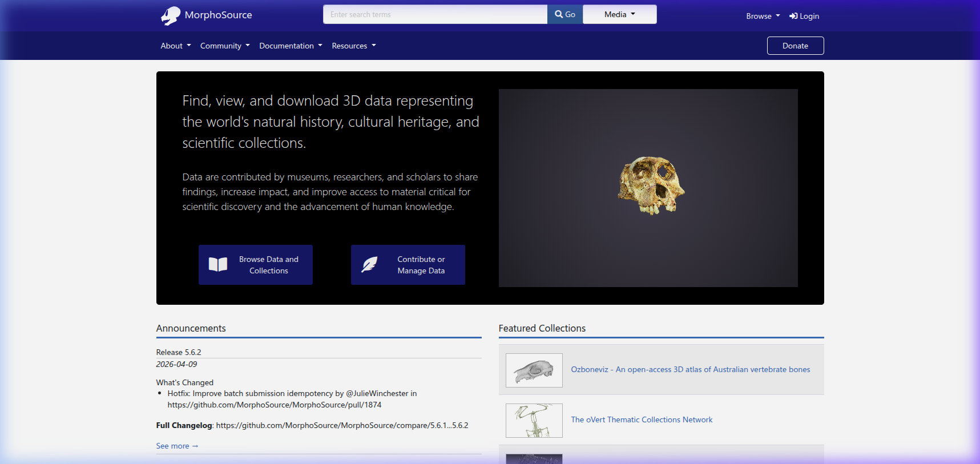Expand the Community menu
Screen dimensions: 980x464
[225, 46]
